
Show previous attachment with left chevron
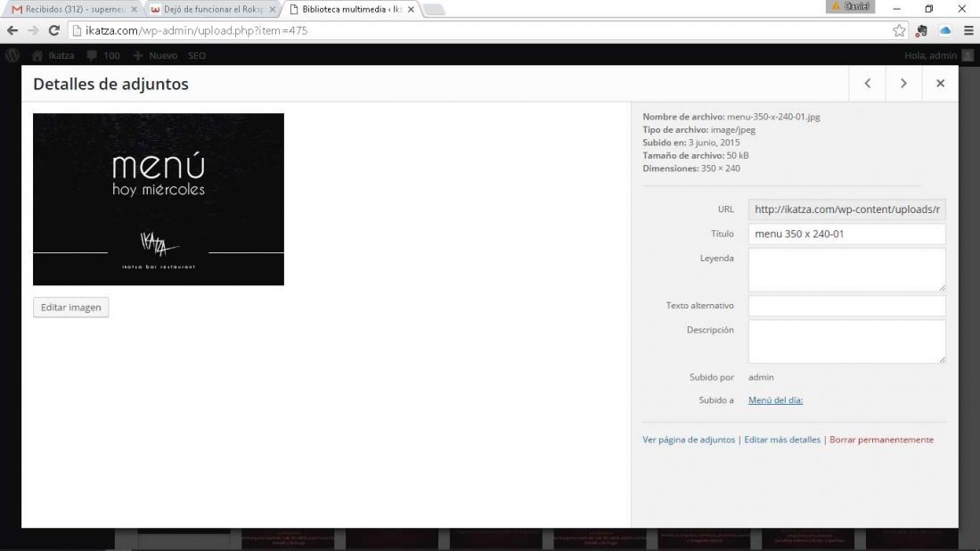(868, 83)
